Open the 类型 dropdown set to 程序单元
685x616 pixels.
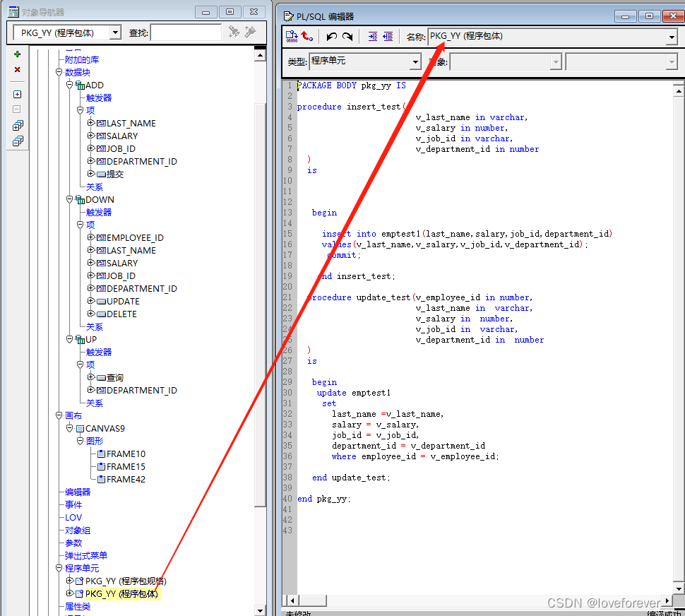pos(415,62)
